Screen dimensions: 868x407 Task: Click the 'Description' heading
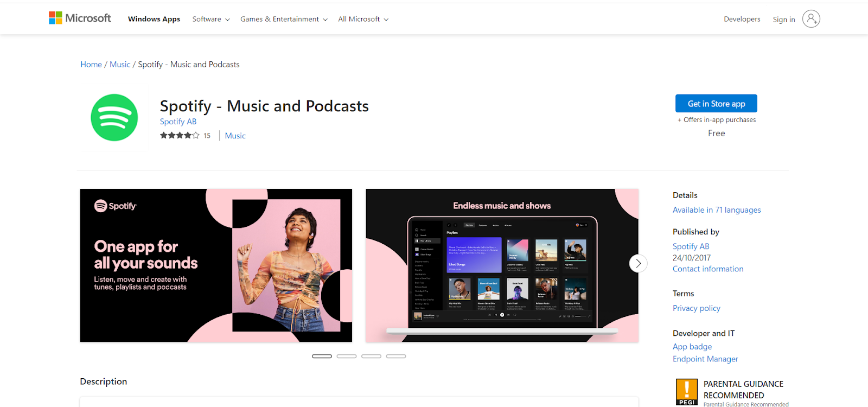pos(104,381)
